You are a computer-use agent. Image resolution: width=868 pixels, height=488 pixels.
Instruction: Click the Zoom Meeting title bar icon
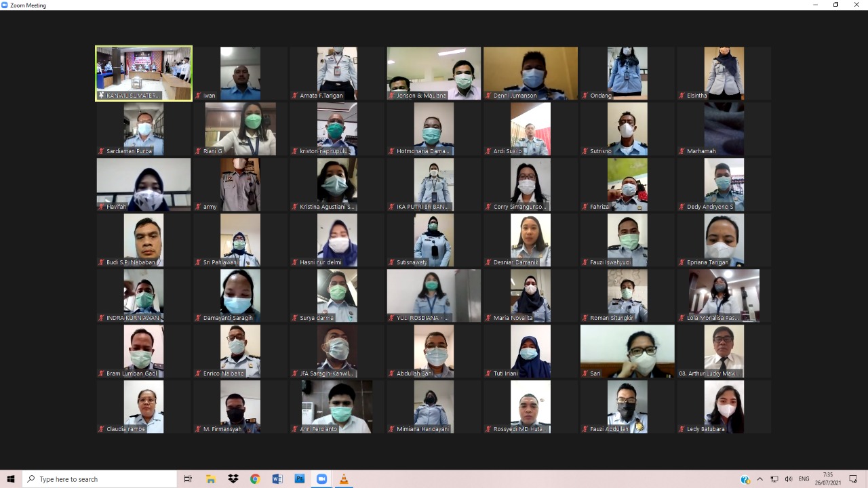pyautogui.click(x=5, y=5)
